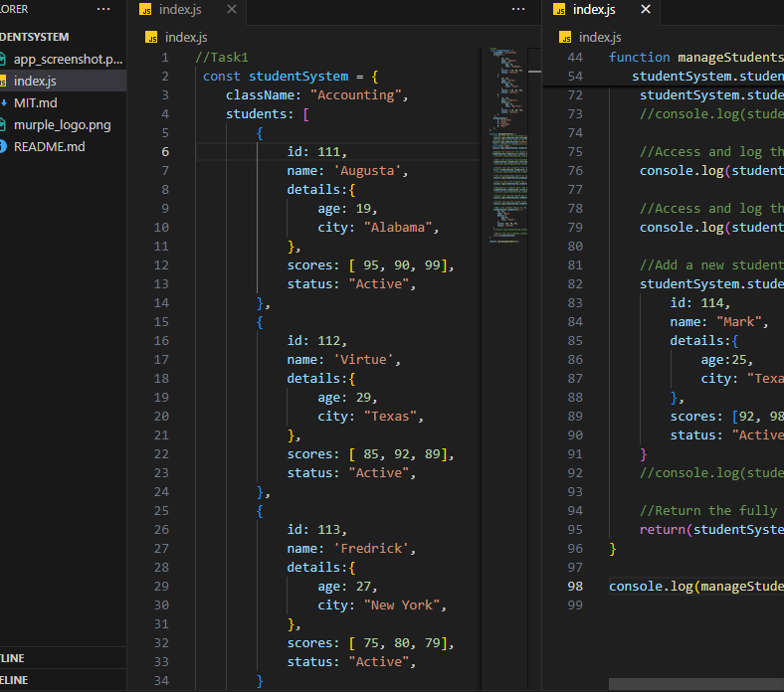The width and height of the screenshot is (784, 692).
Task: Click closing yellow brace on line 96
Action: pyautogui.click(x=613, y=549)
